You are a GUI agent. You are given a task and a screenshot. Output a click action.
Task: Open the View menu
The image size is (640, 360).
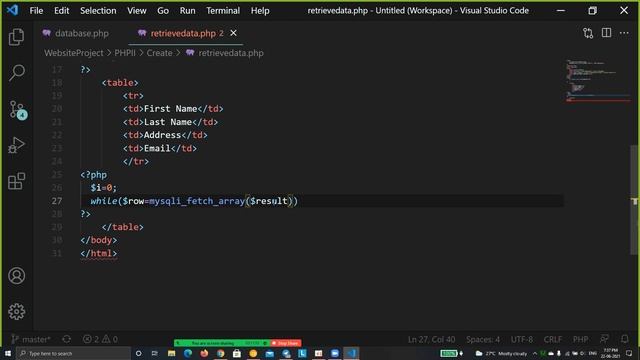(137, 11)
